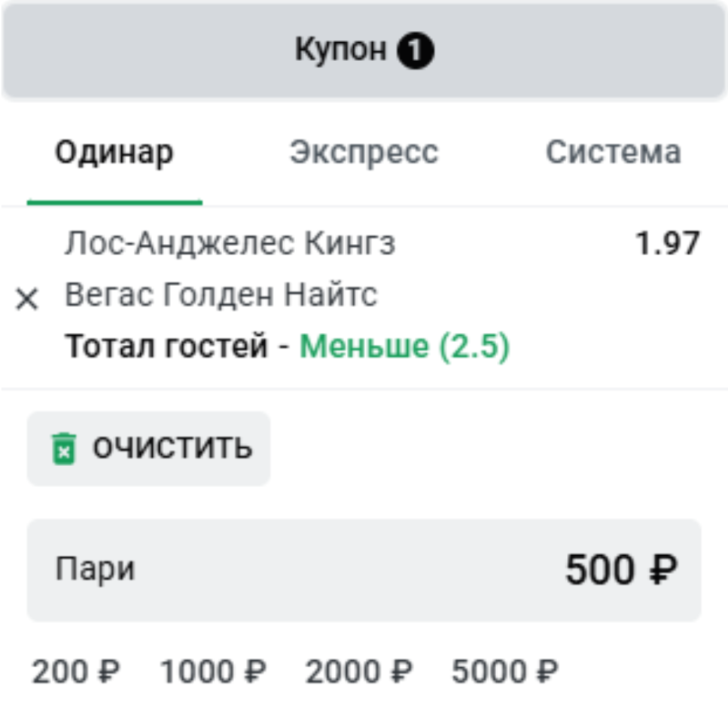Set the quick stake to 200 ₽
The height and width of the screenshot is (701, 728).
click(x=76, y=672)
